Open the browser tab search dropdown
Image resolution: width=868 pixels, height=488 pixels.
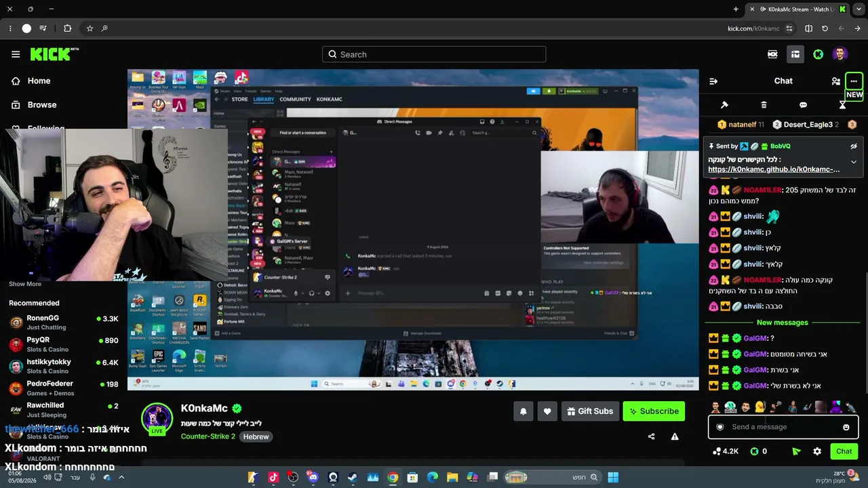pos(858,9)
